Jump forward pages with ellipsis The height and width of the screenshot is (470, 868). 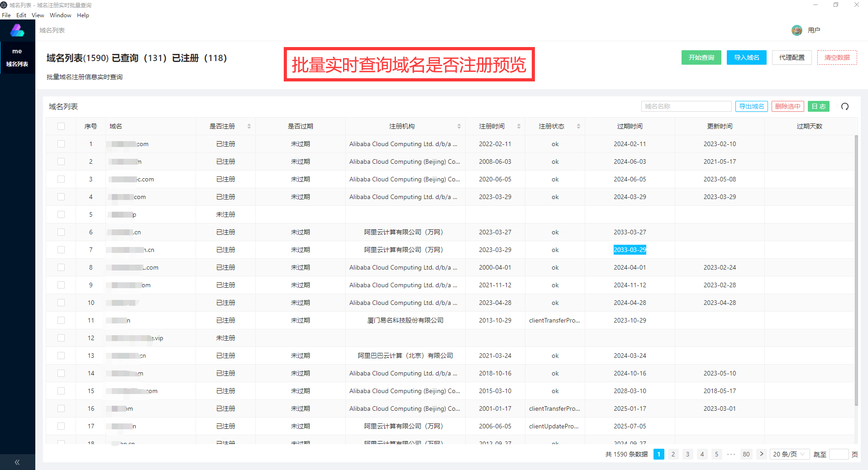pyautogui.click(x=731, y=454)
